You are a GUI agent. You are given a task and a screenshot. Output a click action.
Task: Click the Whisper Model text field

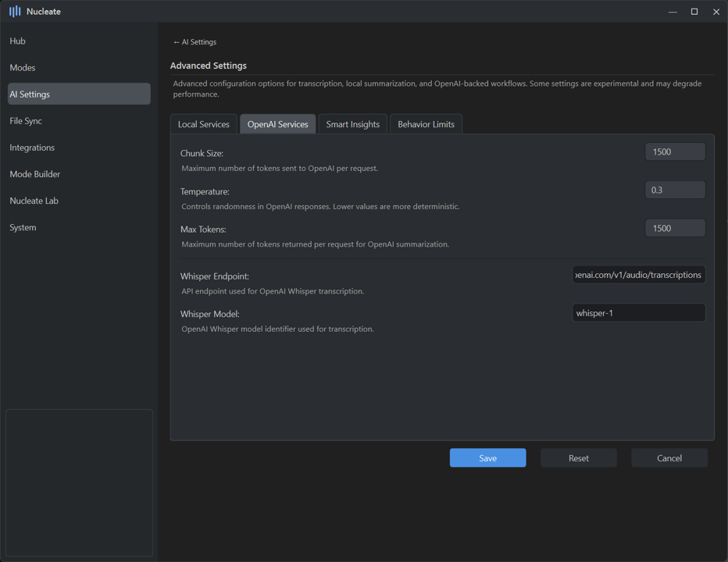(x=638, y=313)
